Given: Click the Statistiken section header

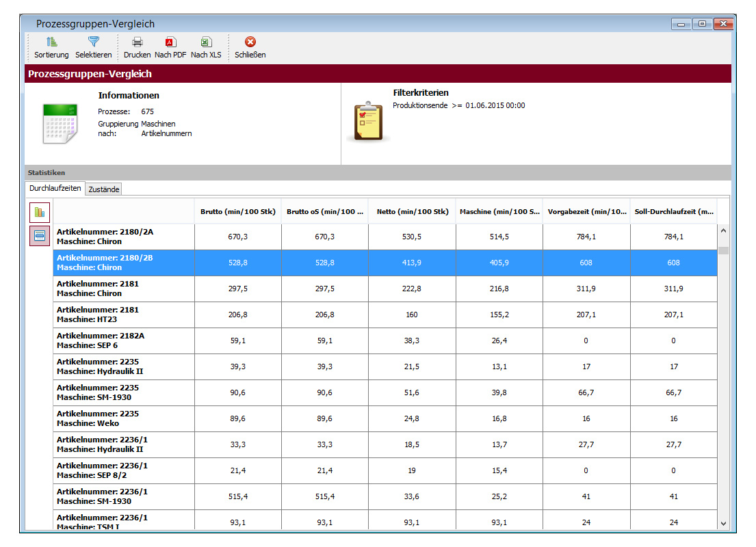Looking at the screenshot, I should [378, 172].
